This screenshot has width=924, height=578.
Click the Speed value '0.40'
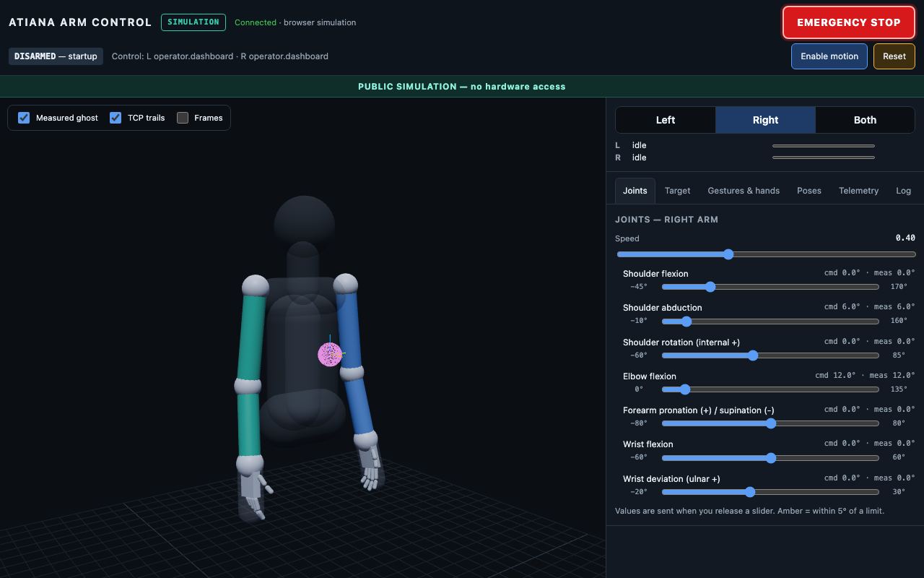(x=905, y=238)
